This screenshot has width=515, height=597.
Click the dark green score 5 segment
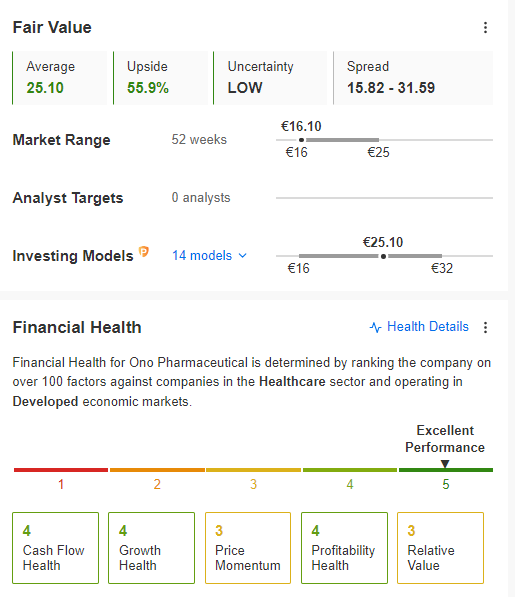tap(446, 470)
